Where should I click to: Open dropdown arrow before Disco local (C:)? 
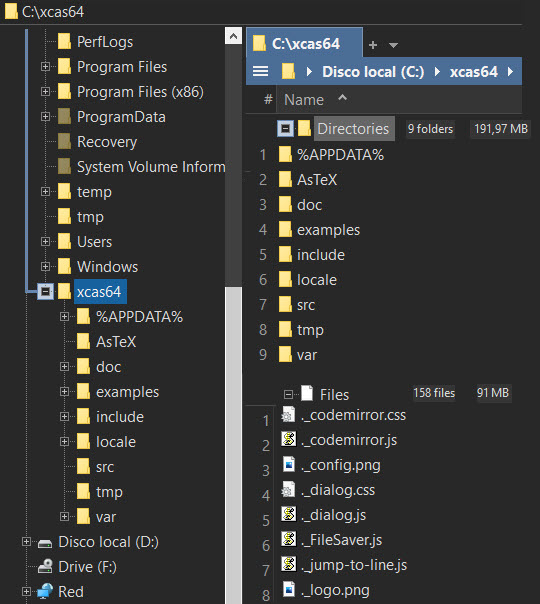pyautogui.click(x=309, y=72)
